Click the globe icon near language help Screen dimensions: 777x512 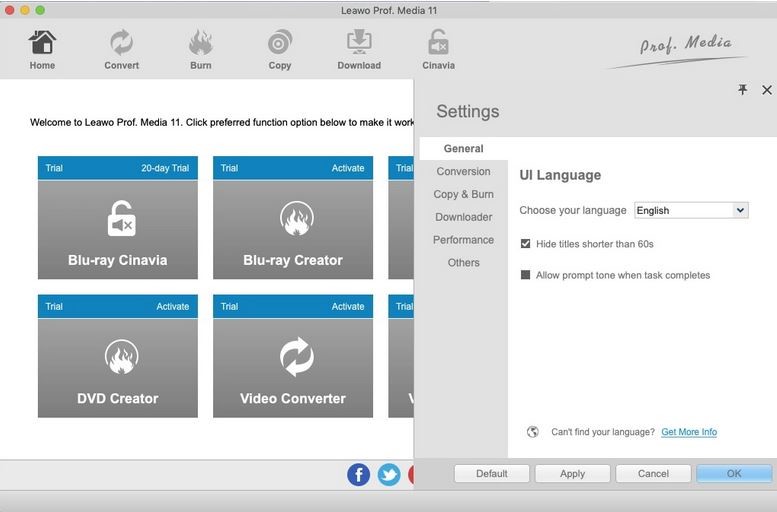pos(533,432)
